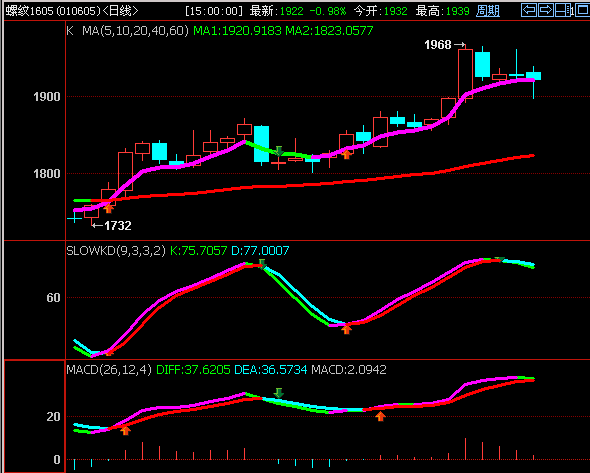Click the 1968 high price marker
Viewport: 590px width, 473px height.
click(x=445, y=45)
